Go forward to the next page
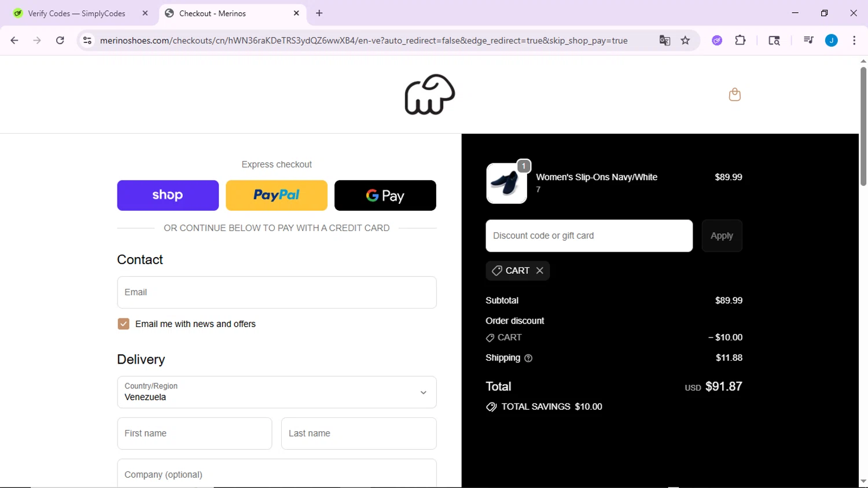Screen dimensions: 868x488 pyautogui.click(x=37, y=41)
